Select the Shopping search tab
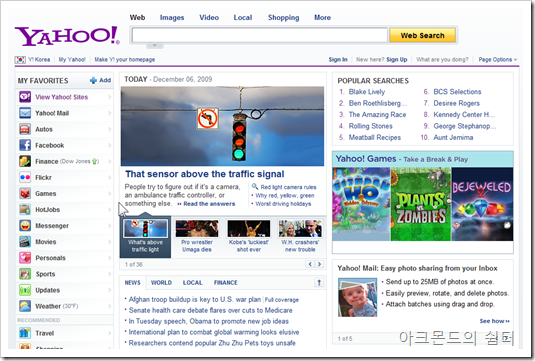 [283, 17]
